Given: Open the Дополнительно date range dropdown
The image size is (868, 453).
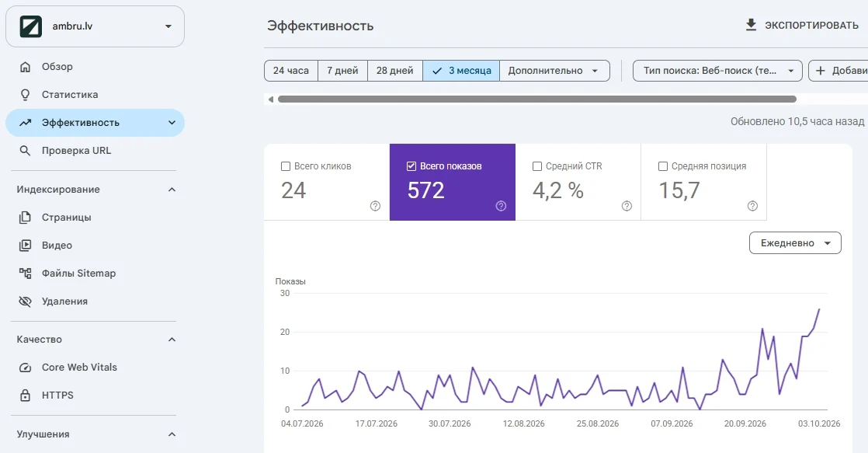Looking at the screenshot, I should 554,71.
